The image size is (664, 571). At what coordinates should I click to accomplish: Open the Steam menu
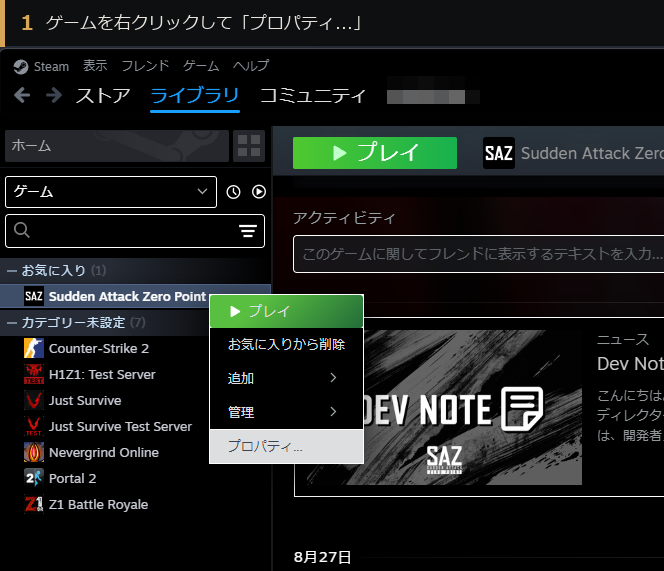click(51, 67)
